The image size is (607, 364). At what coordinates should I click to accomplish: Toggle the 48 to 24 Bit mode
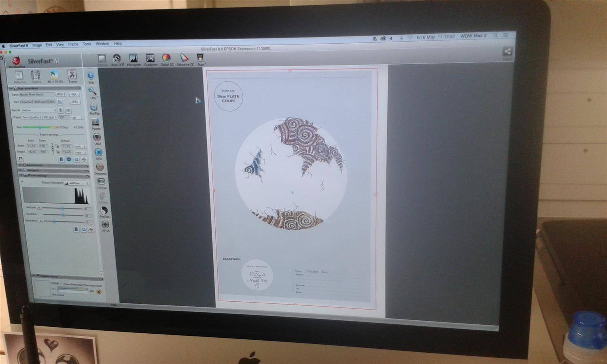tap(54, 76)
